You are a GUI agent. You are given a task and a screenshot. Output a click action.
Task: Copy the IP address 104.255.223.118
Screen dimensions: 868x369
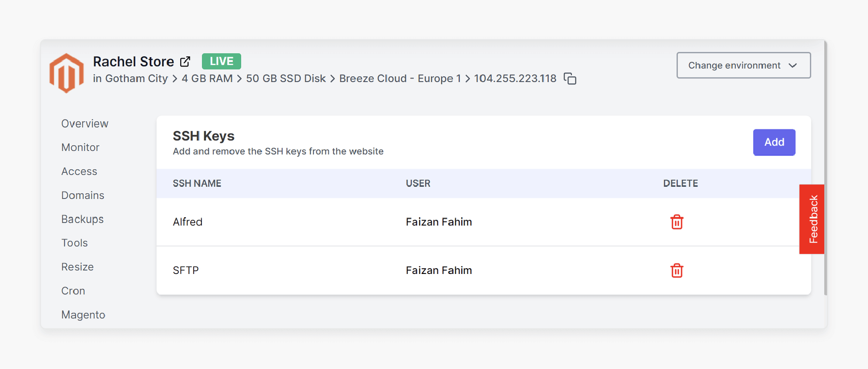click(570, 79)
